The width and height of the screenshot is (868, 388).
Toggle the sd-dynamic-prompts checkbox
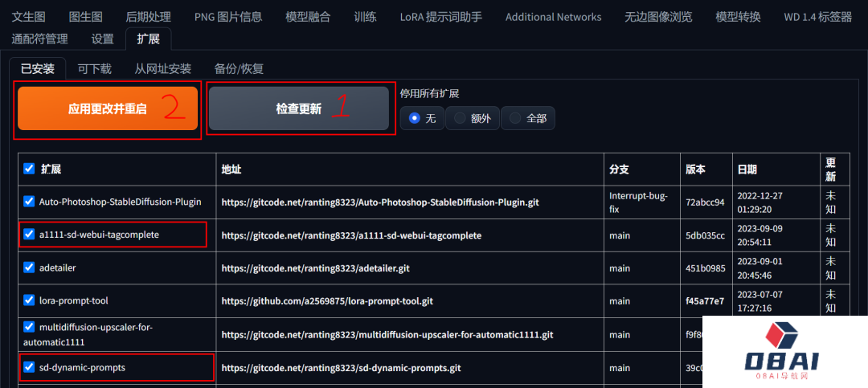tap(29, 367)
